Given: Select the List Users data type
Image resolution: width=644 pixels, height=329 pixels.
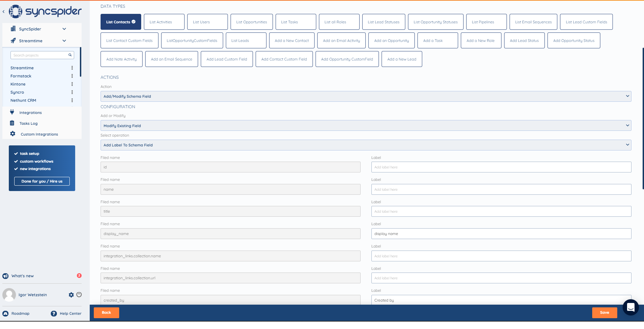Looking at the screenshot, I should coord(208,22).
